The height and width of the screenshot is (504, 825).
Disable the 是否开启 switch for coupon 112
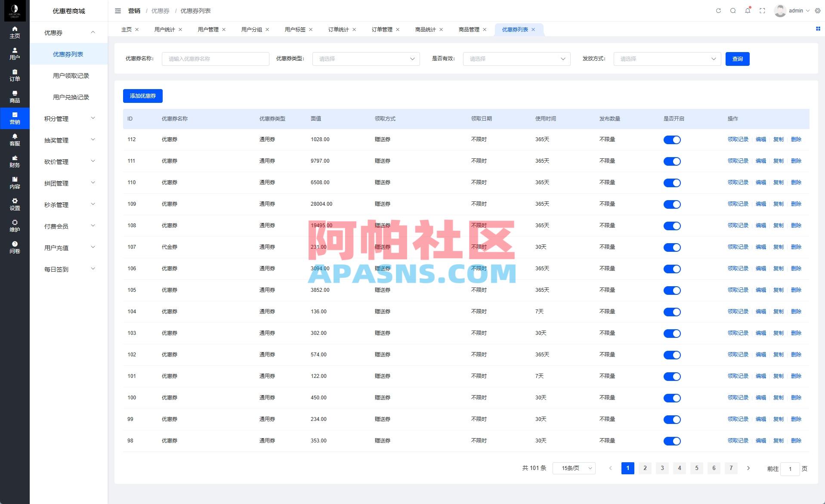pyautogui.click(x=672, y=139)
